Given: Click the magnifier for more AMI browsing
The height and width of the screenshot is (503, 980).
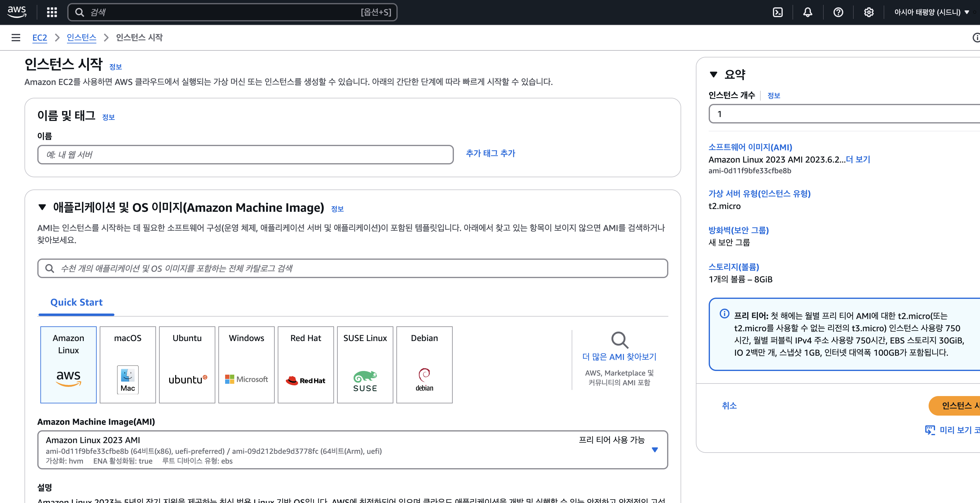Looking at the screenshot, I should [619, 340].
